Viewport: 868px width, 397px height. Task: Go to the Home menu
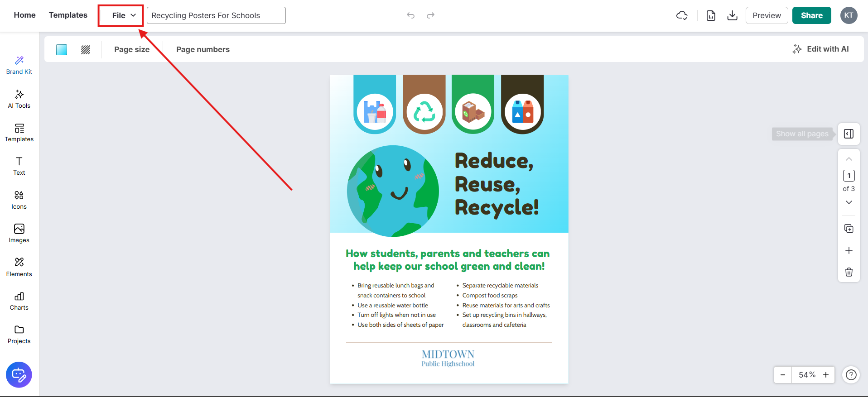(x=24, y=15)
